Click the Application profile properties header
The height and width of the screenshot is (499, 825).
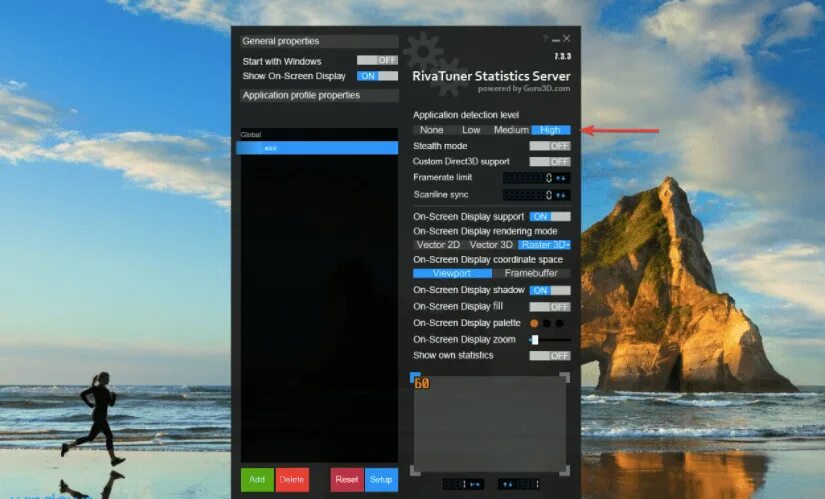pyautogui.click(x=319, y=95)
